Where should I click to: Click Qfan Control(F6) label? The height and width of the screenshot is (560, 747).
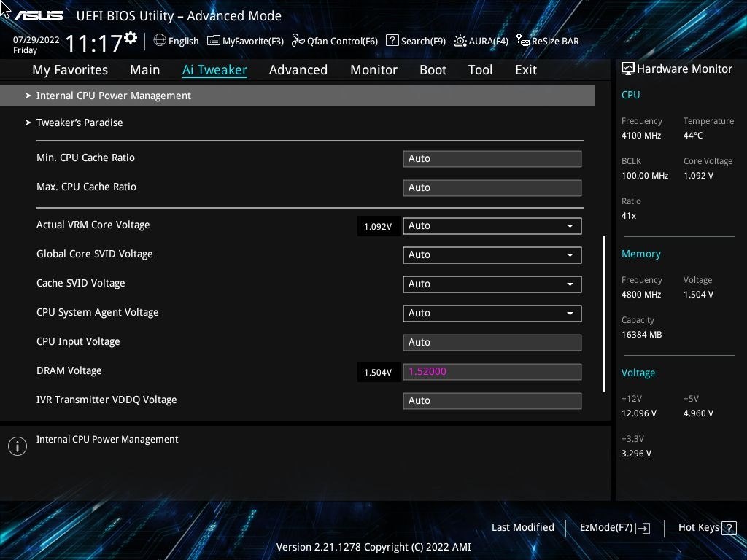tap(342, 42)
